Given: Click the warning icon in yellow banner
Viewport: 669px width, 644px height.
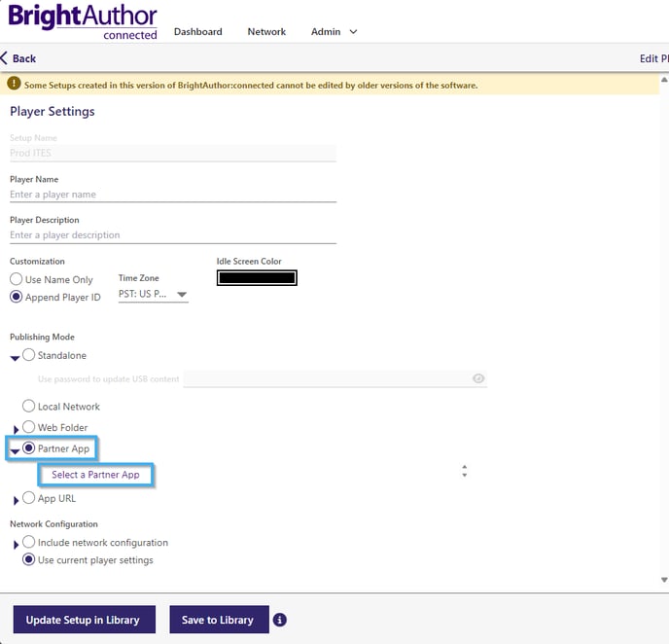Looking at the screenshot, I should [x=14, y=83].
